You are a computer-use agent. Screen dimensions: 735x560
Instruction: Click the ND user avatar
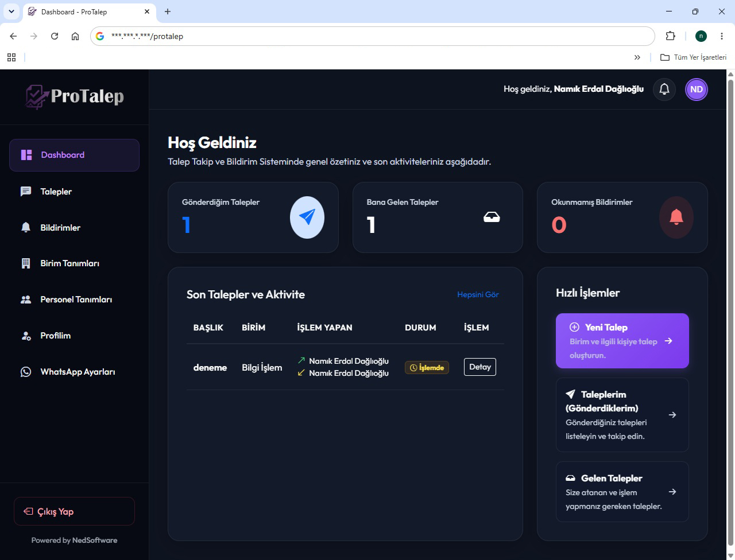(697, 90)
